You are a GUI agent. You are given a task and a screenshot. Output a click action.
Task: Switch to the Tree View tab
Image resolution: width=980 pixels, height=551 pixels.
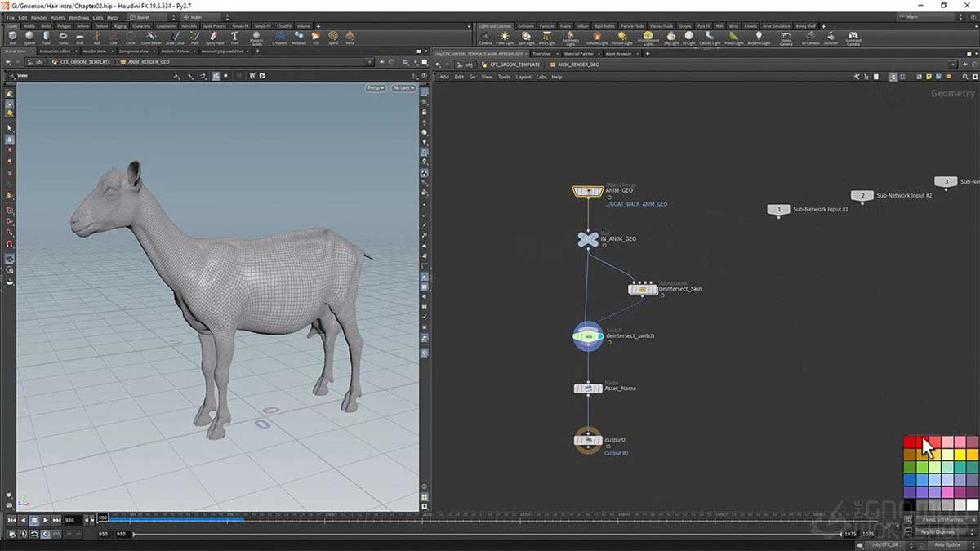[x=541, y=53]
